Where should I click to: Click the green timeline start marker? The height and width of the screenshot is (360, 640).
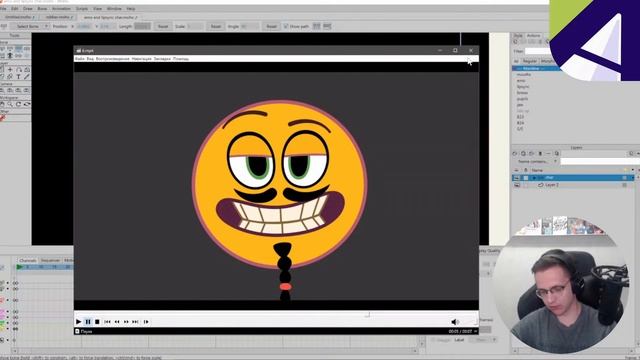20,267
